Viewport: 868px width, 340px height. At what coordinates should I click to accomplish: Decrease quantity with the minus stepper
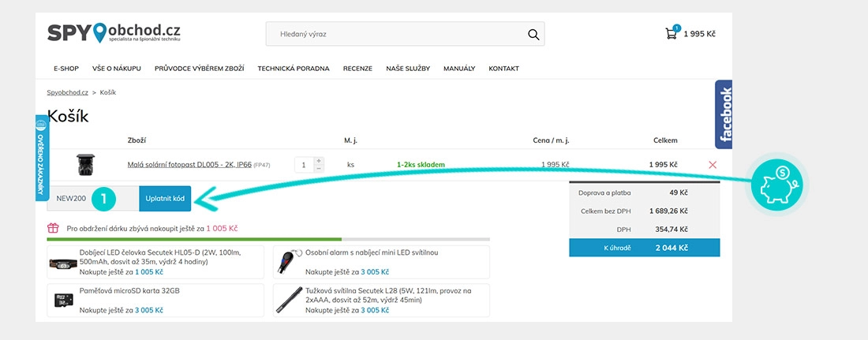318,168
